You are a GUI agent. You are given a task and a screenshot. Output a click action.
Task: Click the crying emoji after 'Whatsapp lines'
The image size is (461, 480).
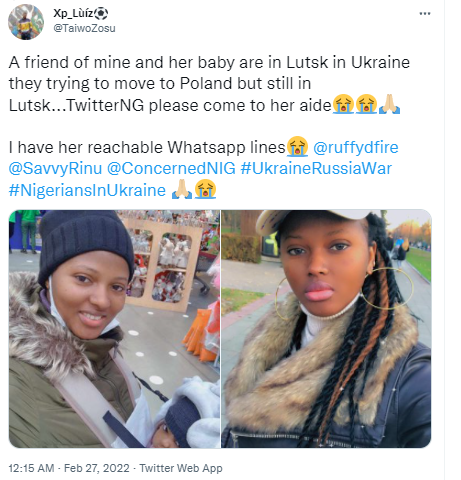297,147
